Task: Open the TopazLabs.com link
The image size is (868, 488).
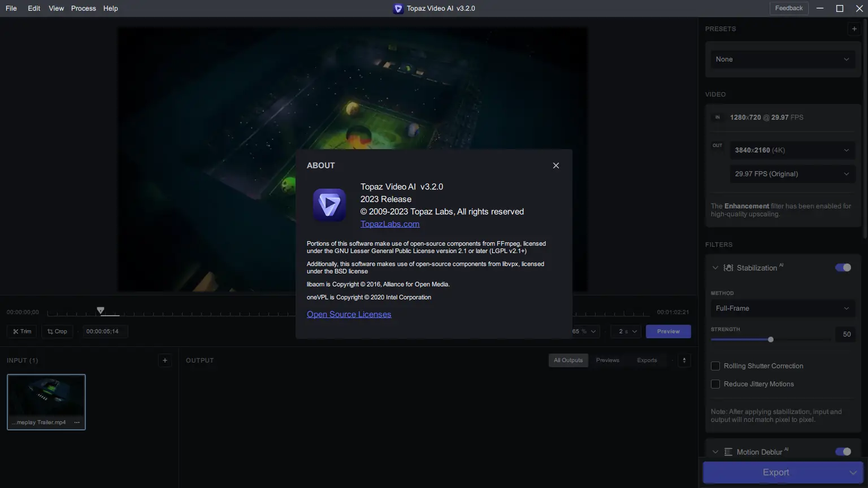Action: 390,224
